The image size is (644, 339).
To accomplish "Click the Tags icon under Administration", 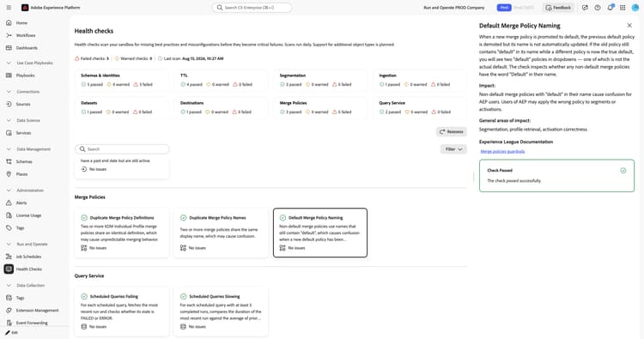I will pos(9,227).
